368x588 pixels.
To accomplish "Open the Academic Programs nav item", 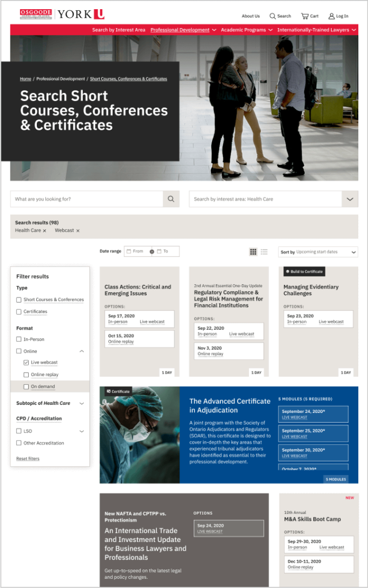I will tap(243, 30).
